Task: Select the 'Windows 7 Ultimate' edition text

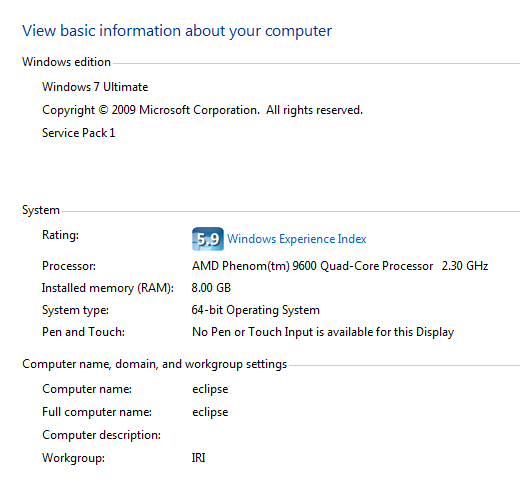Action: (x=95, y=87)
